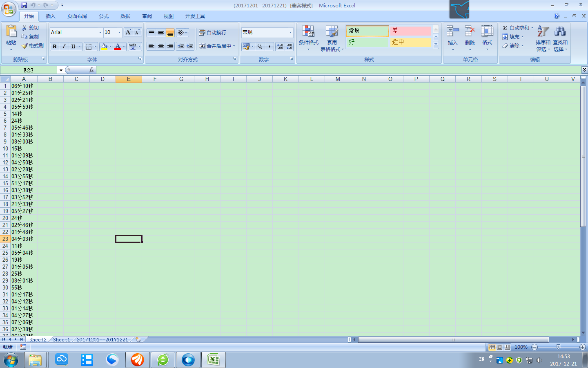The width and height of the screenshot is (588, 368).
Task: Open the cell 格式 menu
Action: point(487,38)
